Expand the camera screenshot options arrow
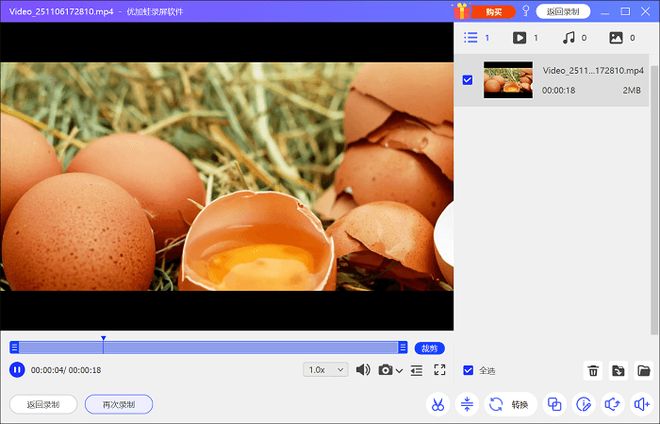This screenshot has height=424, width=660. [x=400, y=371]
